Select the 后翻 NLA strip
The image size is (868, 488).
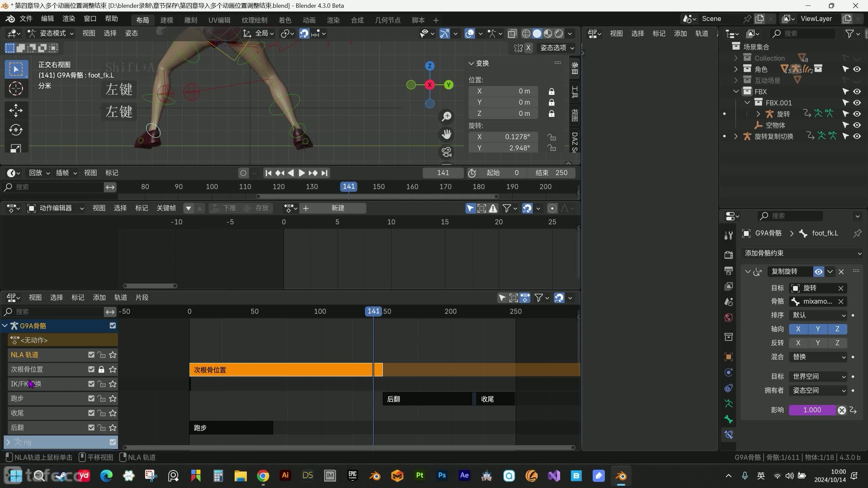point(427,399)
